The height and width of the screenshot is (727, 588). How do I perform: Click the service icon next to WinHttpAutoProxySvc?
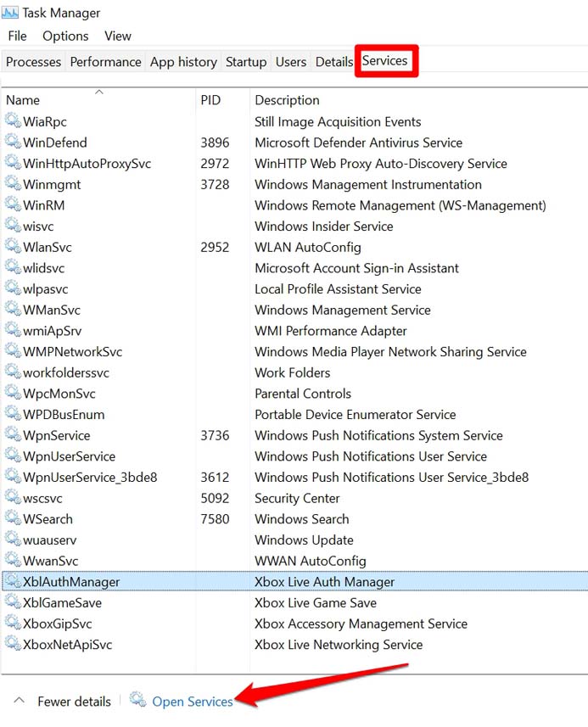(x=13, y=162)
